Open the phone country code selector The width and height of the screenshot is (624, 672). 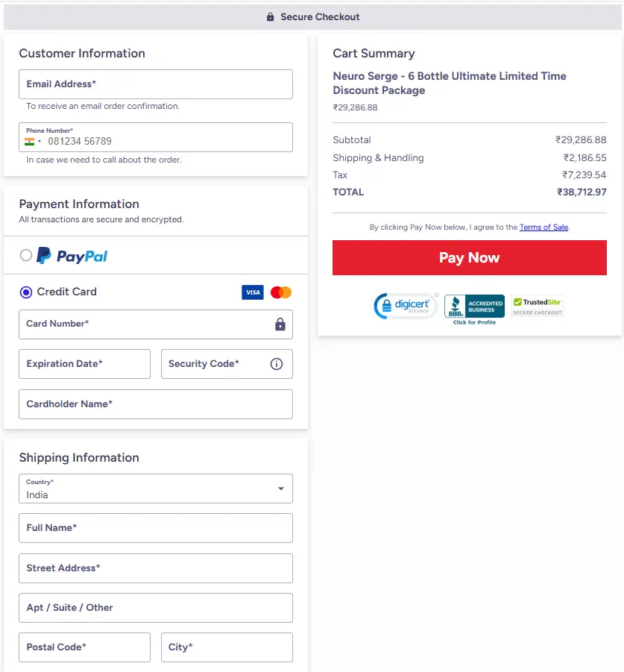tap(32, 139)
